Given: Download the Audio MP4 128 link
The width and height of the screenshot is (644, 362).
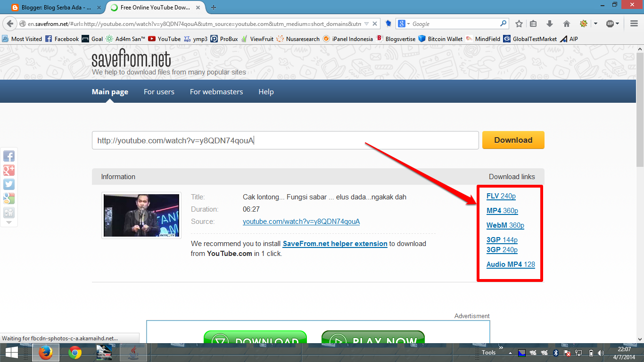Looking at the screenshot, I should pos(511,264).
